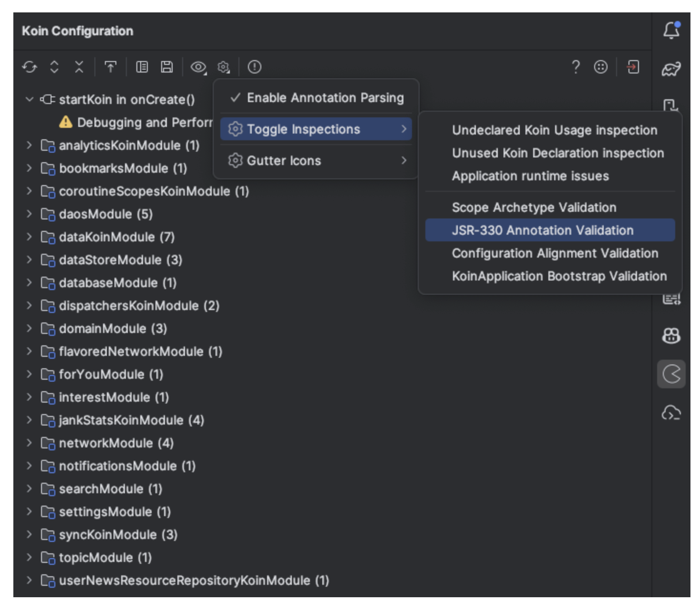The image size is (700, 602).
Task: Select the people sidebar icon
Action: [x=671, y=336]
